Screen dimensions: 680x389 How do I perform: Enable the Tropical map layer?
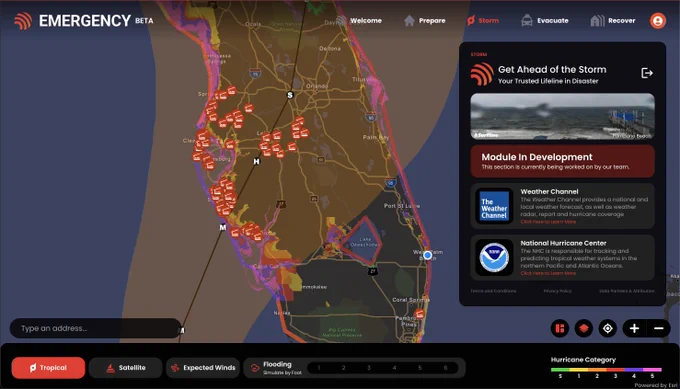(48, 368)
